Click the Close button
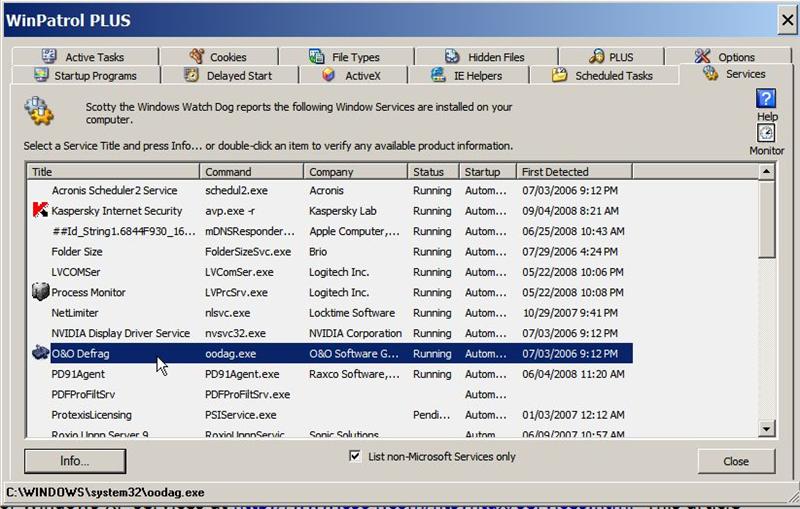The image size is (800, 509). point(736,461)
